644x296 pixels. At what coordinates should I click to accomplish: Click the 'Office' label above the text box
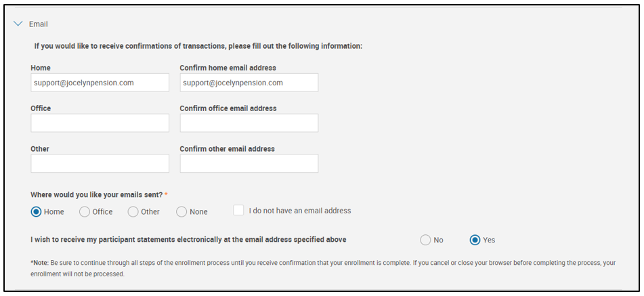[41, 108]
